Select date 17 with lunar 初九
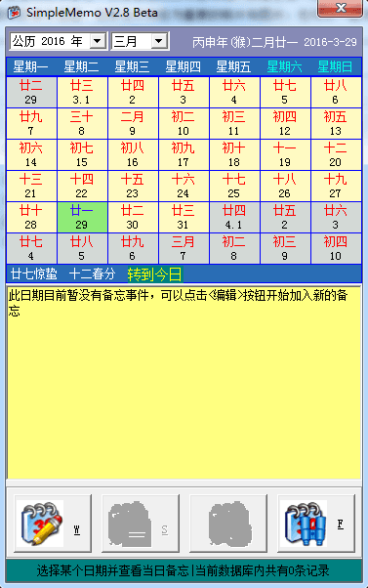The image size is (368, 588). (184, 155)
